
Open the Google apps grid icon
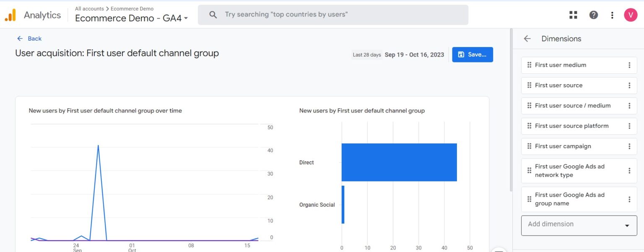573,15
